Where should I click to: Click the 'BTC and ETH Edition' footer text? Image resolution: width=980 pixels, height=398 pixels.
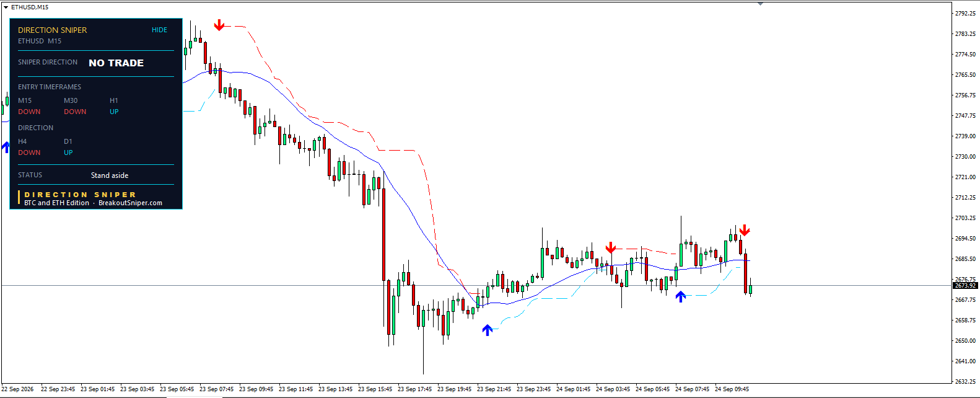[57, 203]
